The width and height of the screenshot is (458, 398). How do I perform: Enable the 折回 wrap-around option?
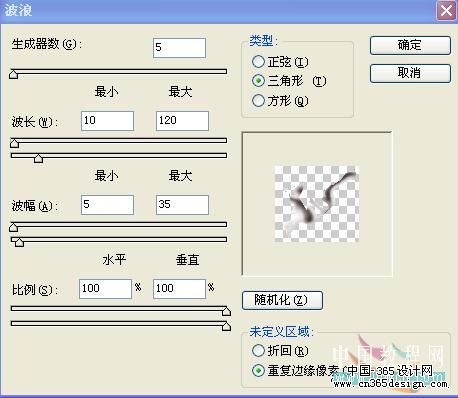(258, 350)
